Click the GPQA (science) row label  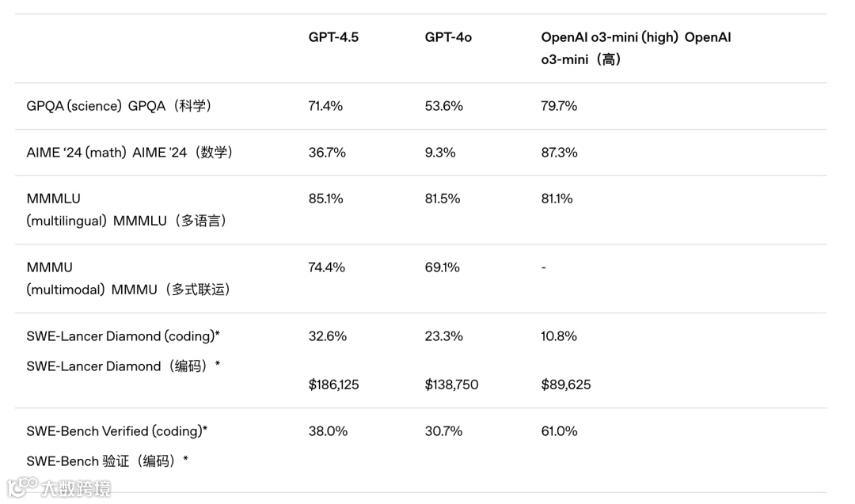pos(119,106)
